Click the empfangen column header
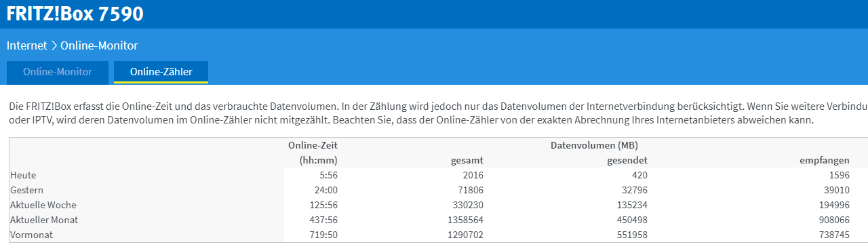The image size is (868, 251). pos(825,160)
